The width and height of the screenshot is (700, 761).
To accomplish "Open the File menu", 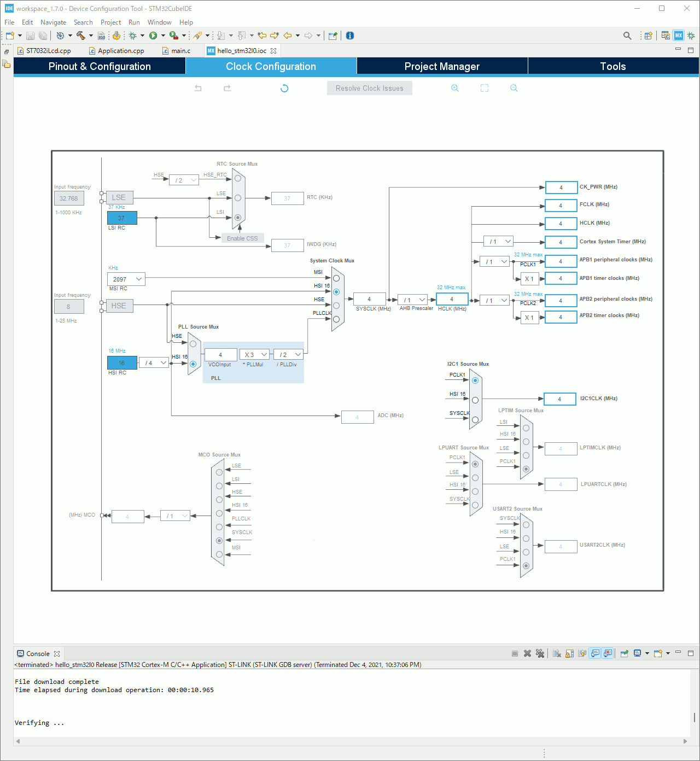I will click(9, 22).
